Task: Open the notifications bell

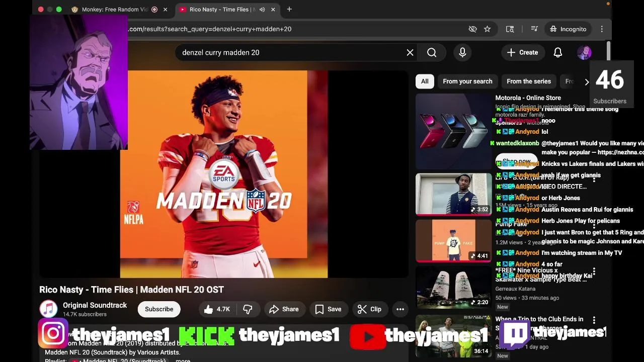Action: point(558,52)
